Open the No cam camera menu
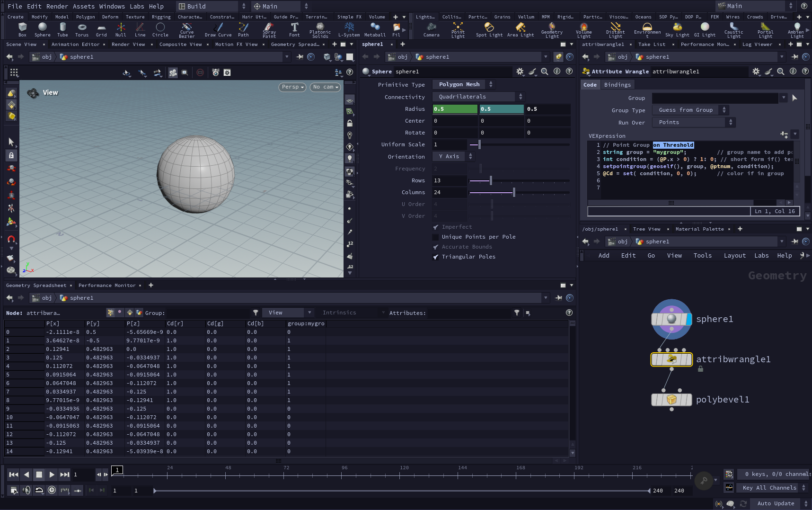Viewport: 812px width, 510px height. [326, 87]
